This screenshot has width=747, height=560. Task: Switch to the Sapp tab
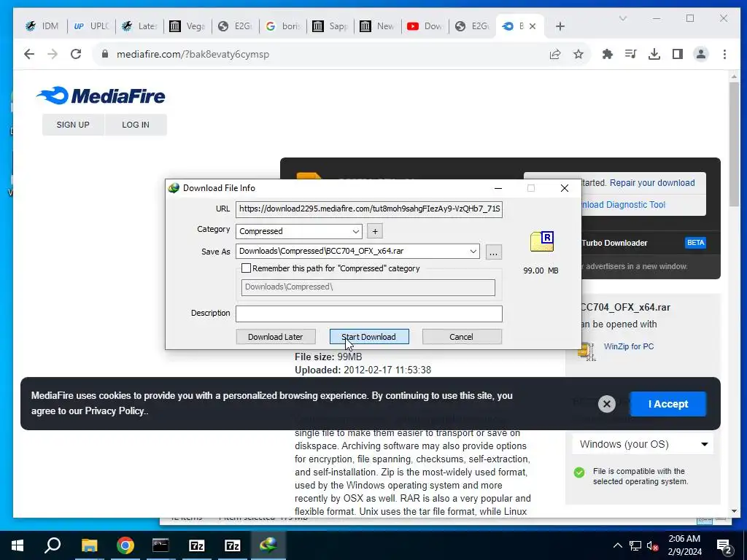pyautogui.click(x=330, y=26)
